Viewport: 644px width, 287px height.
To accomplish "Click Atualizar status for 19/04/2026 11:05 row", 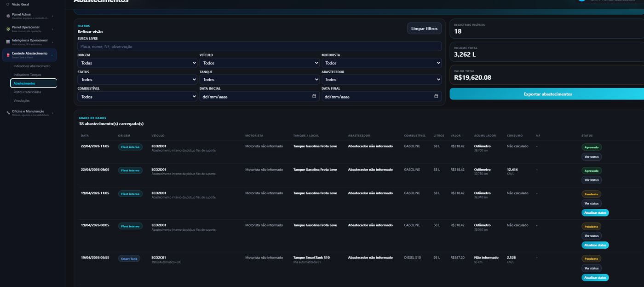I will (595, 213).
